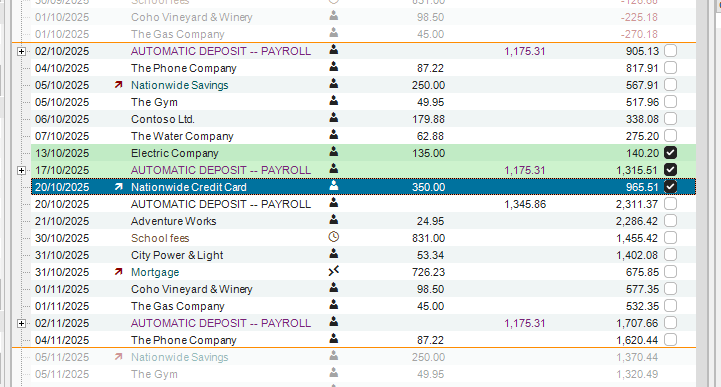Click the person icon on Electric Company row
This screenshot has width=721, height=387.
[x=334, y=152]
